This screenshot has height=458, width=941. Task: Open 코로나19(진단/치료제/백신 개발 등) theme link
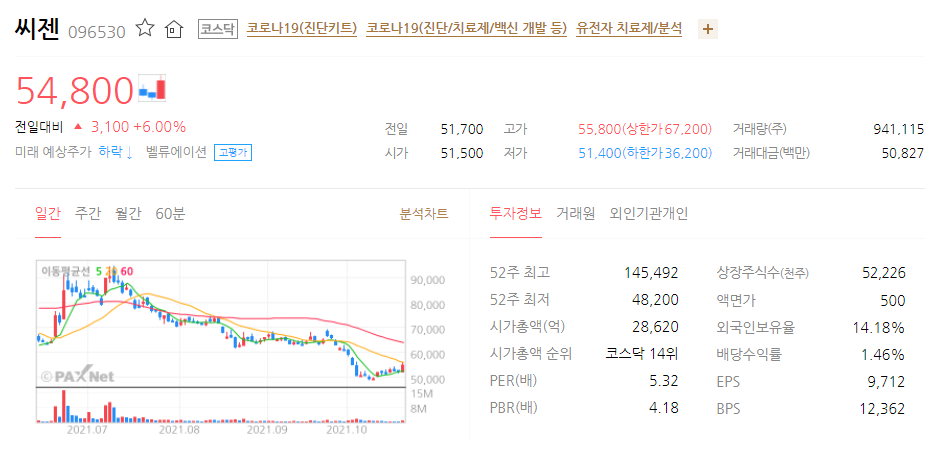tap(466, 28)
